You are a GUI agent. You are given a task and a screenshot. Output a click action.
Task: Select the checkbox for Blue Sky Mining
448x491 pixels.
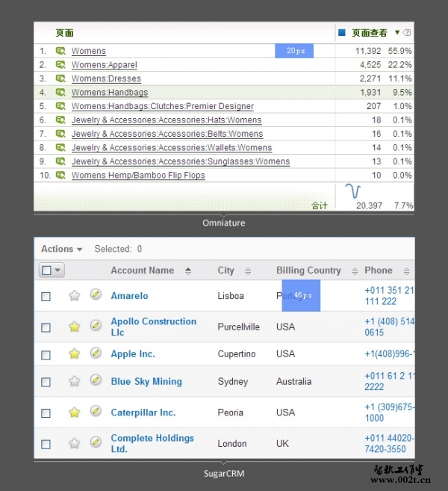pos(46,382)
